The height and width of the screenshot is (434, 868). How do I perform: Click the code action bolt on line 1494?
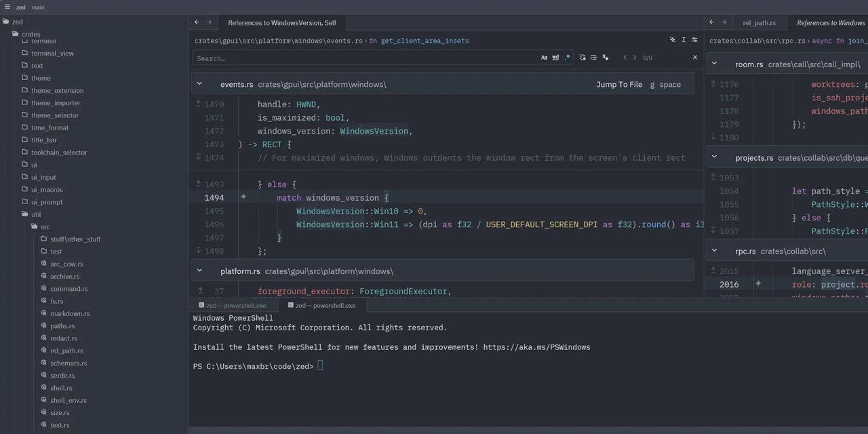(x=243, y=197)
